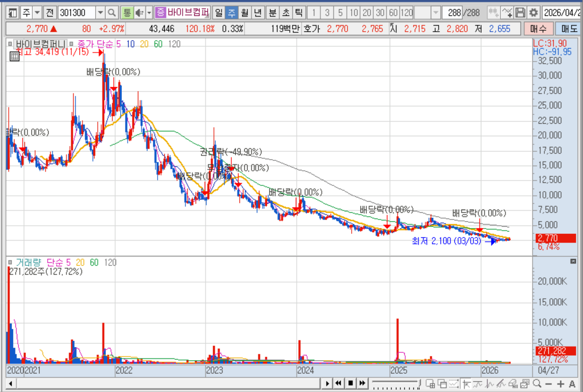Click the speaker sound icon
Screen dimensions: 583x392
click(x=139, y=13)
